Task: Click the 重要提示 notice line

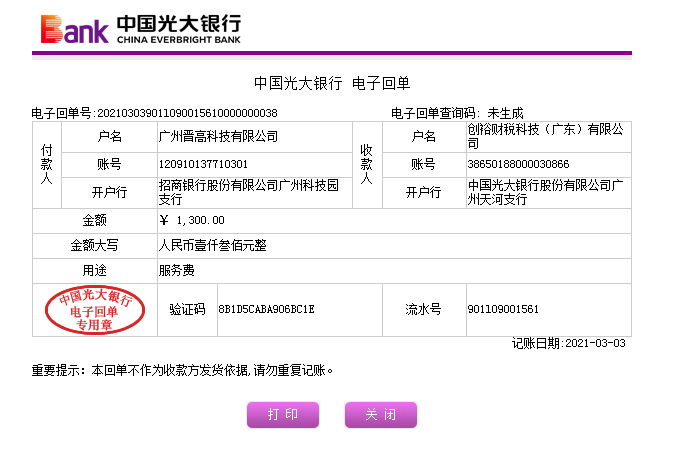Action: point(182,371)
